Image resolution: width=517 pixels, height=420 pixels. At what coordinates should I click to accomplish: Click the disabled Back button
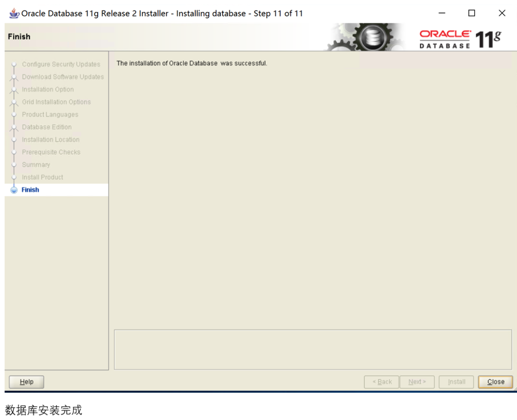click(x=382, y=382)
